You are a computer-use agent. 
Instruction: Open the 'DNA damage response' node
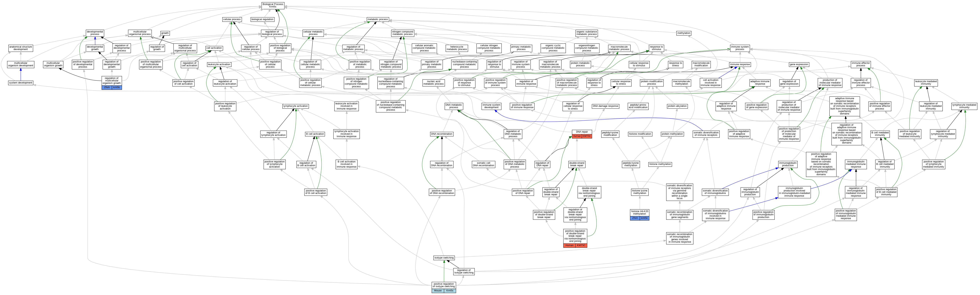coord(605,106)
